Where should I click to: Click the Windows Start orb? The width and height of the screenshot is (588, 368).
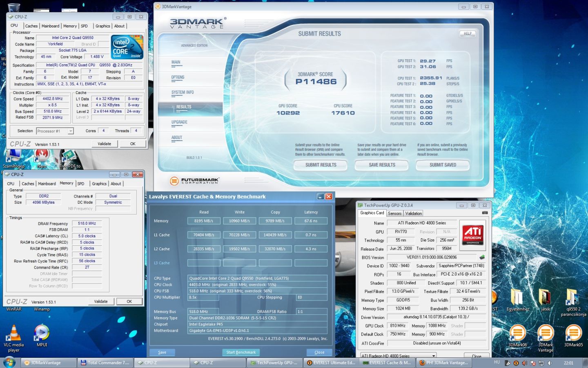pos(9,362)
